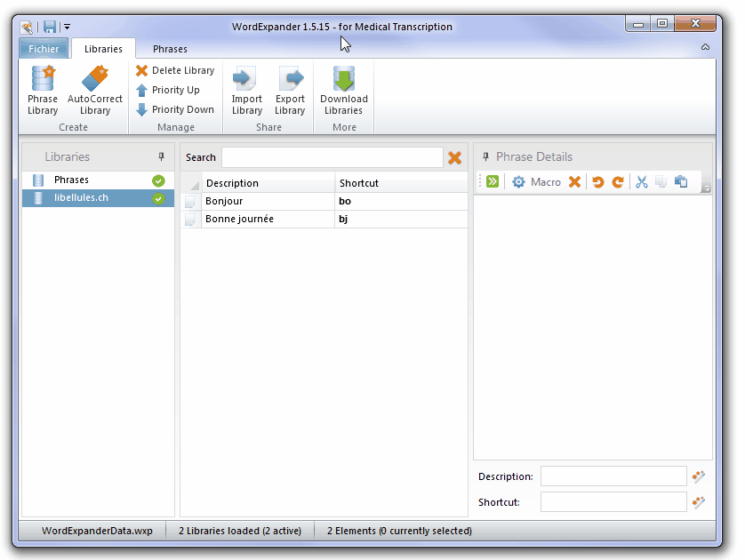Screen dimensions: 745x560
Task: Click in the Description input field
Action: click(613, 476)
